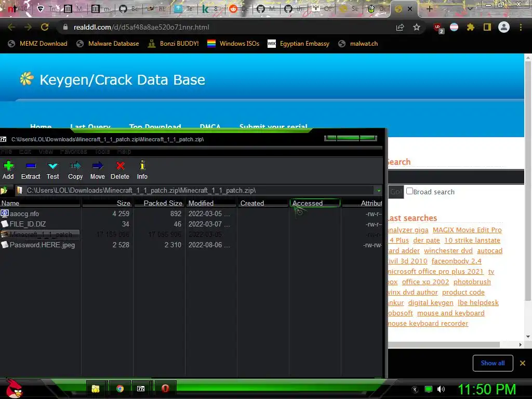Viewport: 532px width, 399px height.
Task: Click the page vertical scrollbar
Action: [528, 180]
